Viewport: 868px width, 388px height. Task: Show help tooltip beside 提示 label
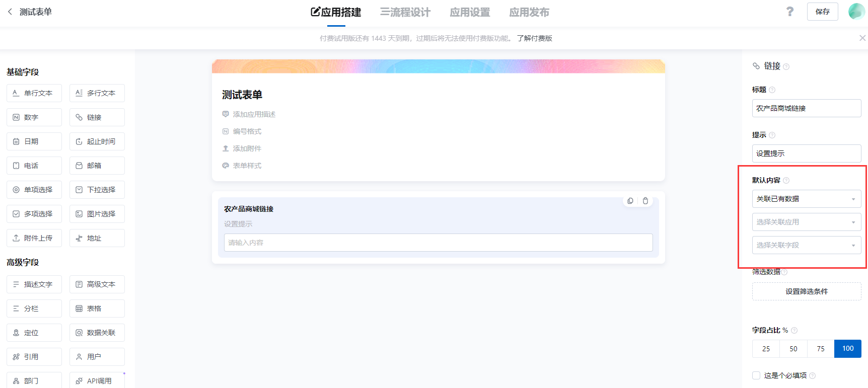(x=772, y=135)
